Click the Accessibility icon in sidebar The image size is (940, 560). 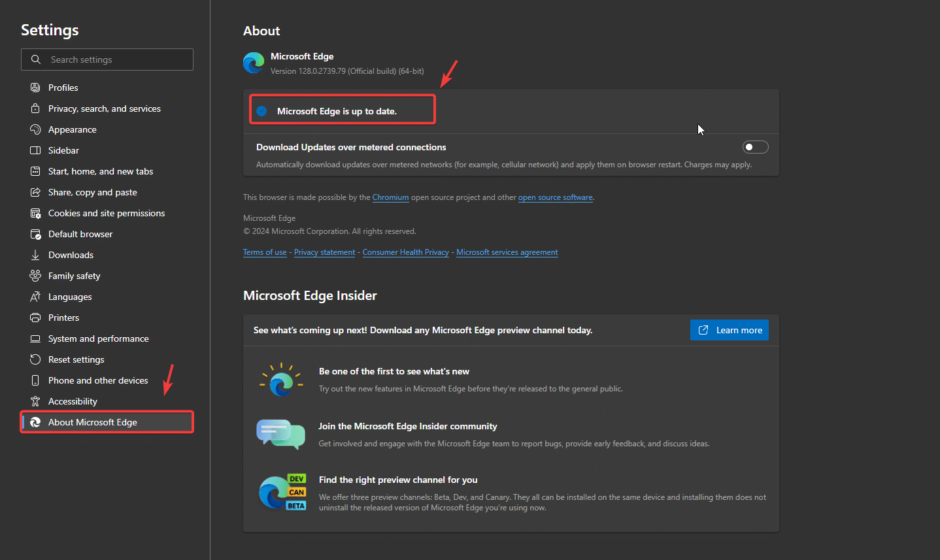click(x=35, y=401)
